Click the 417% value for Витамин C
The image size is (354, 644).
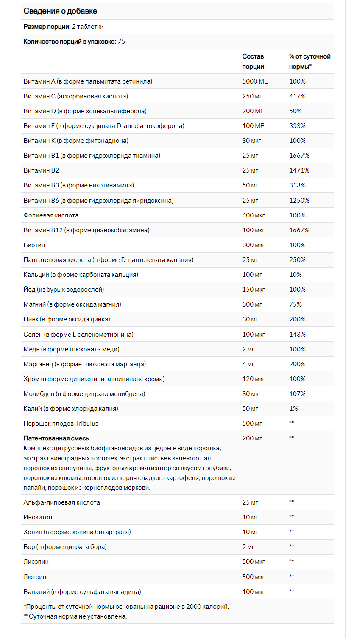click(297, 96)
